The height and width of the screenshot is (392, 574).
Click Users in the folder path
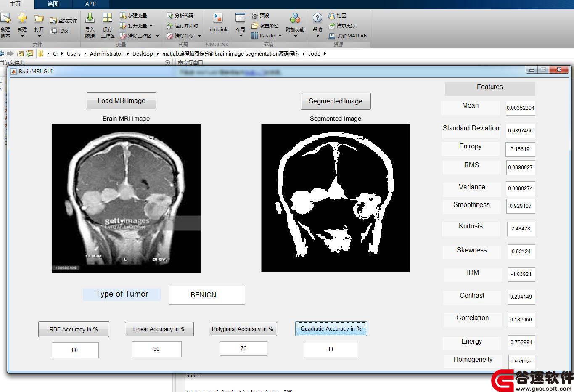coord(74,53)
